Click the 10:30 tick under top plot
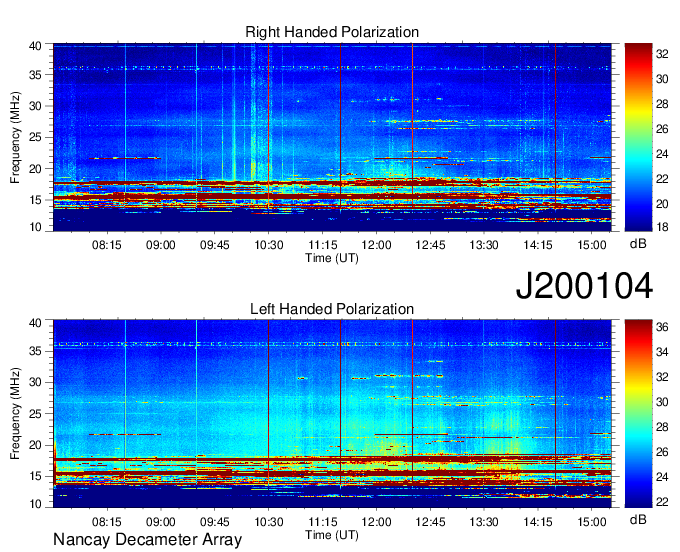Image resolution: width=680 pixels, height=552 pixels. point(268,245)
